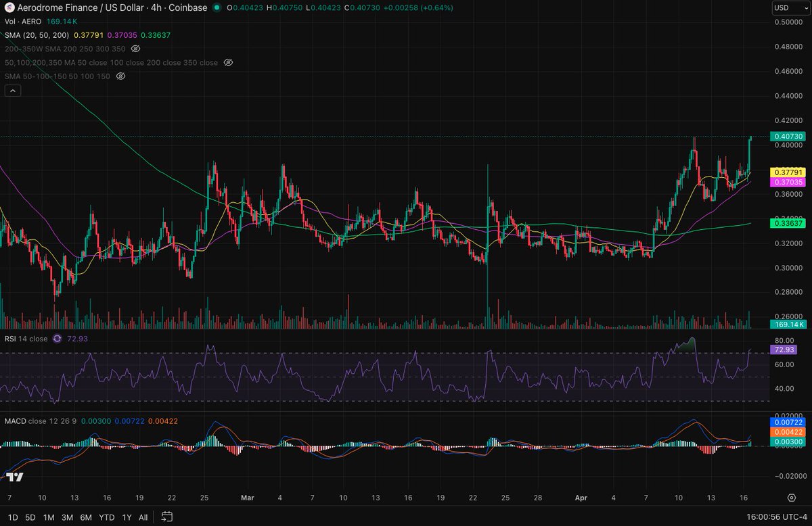Select the 1D time range
The height and width of the screenshot is (526, 812).
12,517
